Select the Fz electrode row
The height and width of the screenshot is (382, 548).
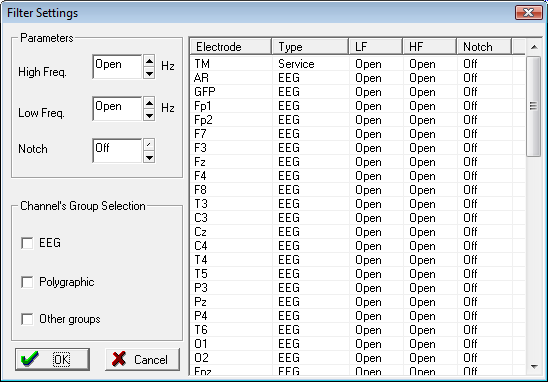tap(358, 162)
